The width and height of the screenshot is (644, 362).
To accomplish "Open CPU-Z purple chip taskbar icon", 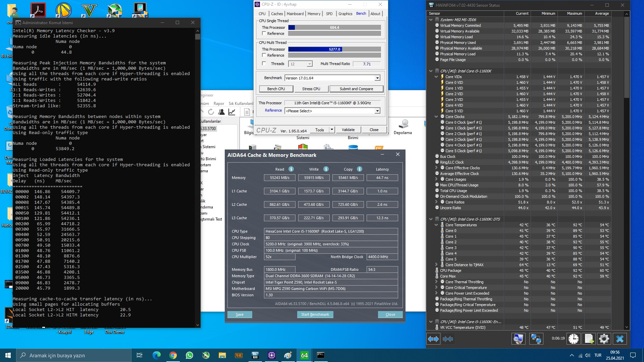I will [272, 355].
